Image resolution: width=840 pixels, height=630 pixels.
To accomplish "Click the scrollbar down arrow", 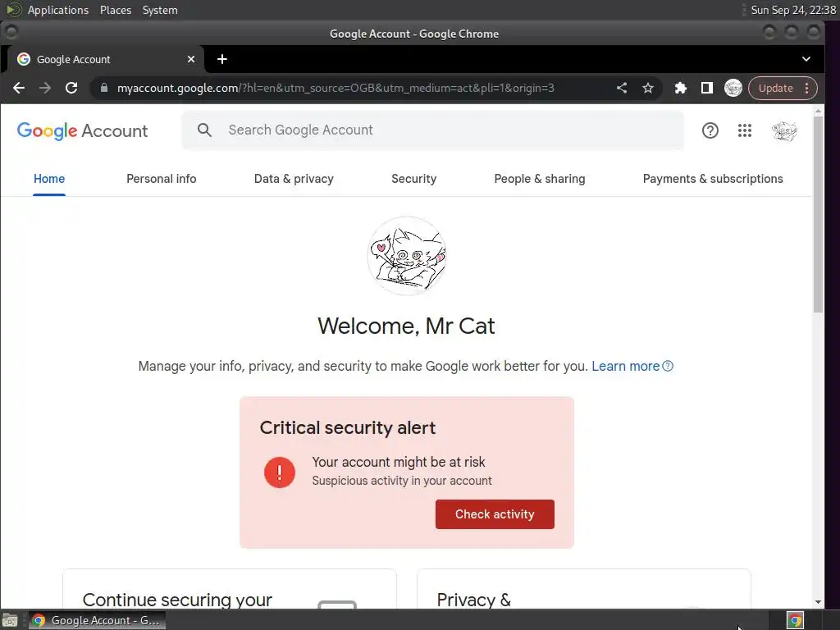I will coord(818,601).
